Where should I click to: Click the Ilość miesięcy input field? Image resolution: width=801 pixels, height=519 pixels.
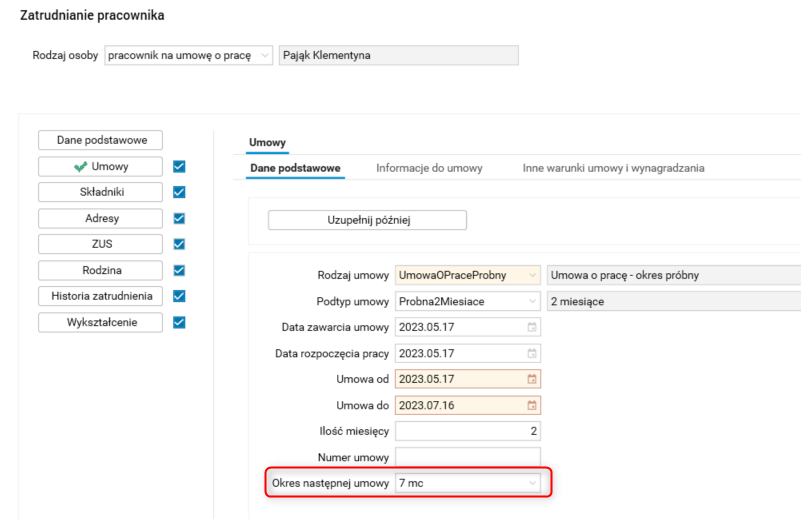click(467, 431)
